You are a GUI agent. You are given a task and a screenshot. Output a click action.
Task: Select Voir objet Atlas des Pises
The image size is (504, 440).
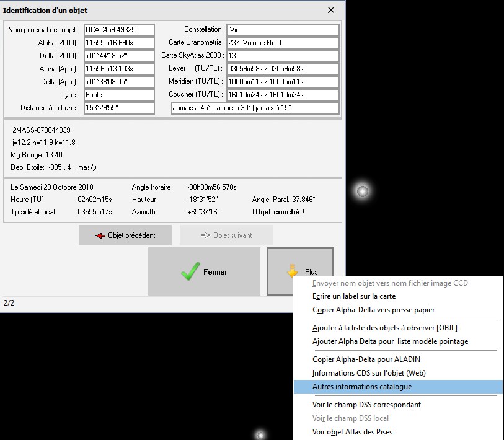coord(352,432)
